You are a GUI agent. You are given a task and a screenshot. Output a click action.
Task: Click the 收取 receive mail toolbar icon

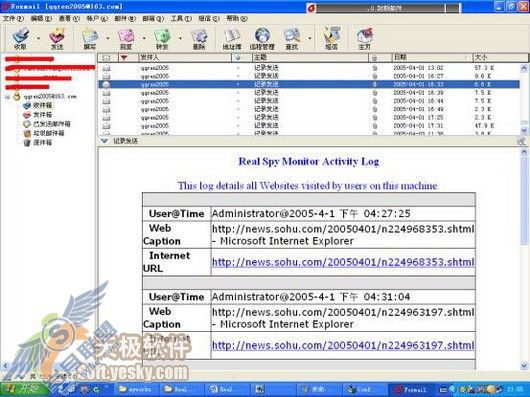[20, 39]
